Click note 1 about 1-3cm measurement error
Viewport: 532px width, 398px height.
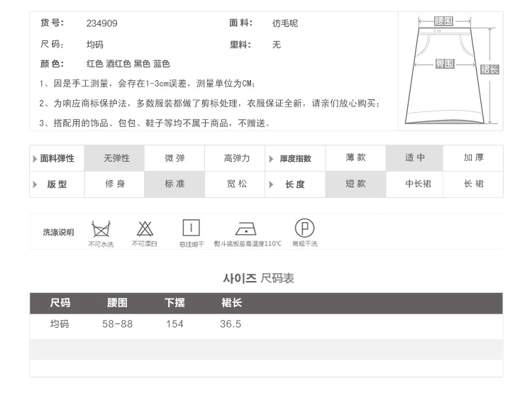pyautogui.click(x=148, y=84)
